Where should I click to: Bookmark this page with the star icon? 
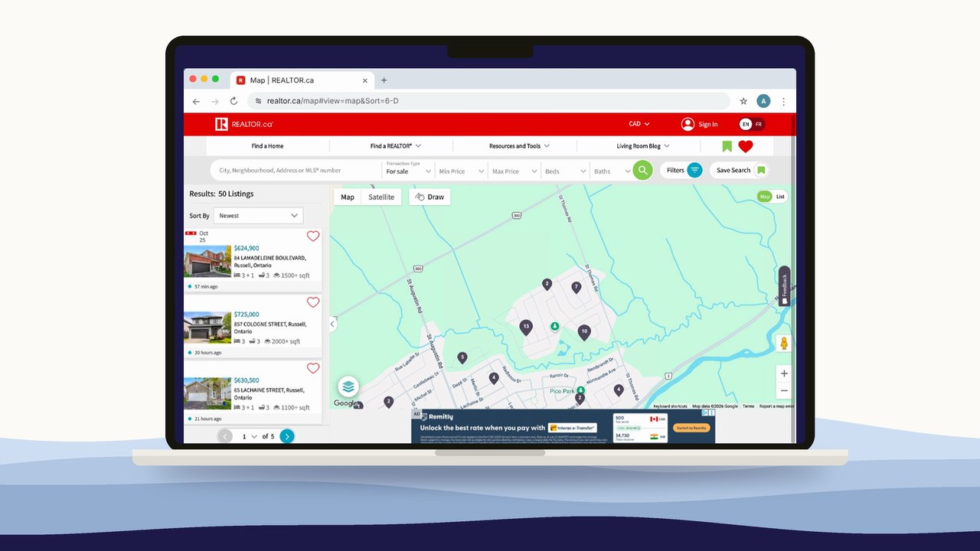(743, 101)
